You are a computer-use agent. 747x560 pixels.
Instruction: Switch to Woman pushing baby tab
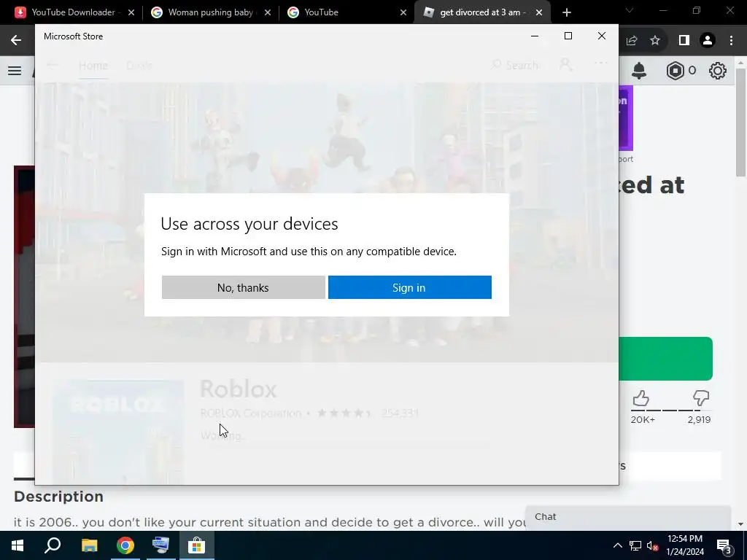[x=209, y=12]
